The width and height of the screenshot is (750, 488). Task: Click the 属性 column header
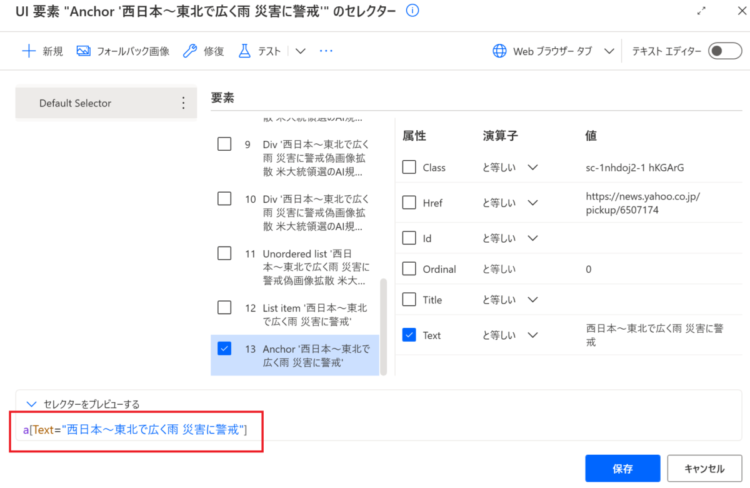pyautogui.click(x=414, y=136)
